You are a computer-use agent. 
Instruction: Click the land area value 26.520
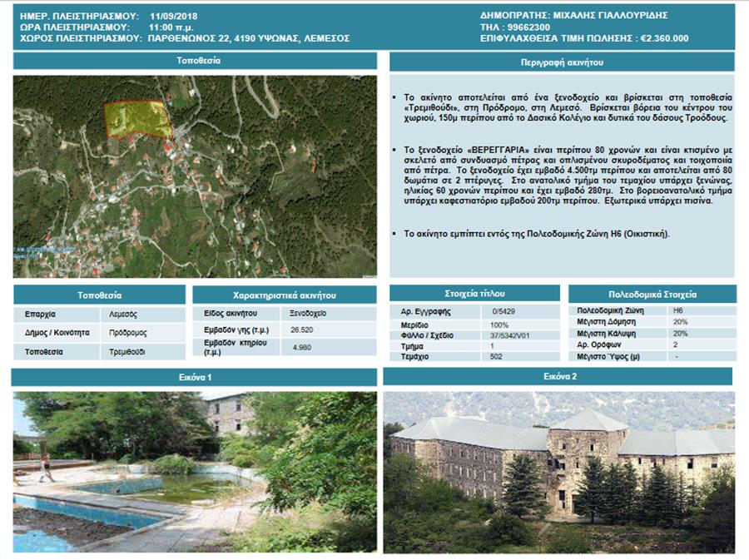tap(302, 330)
